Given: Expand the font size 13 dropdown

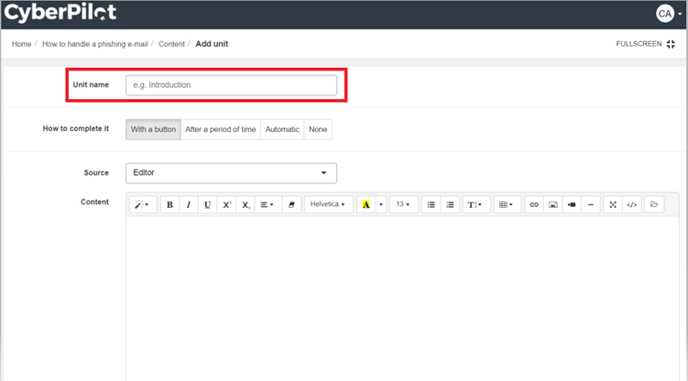Looking at the screenshot, I should click(403, 205).
